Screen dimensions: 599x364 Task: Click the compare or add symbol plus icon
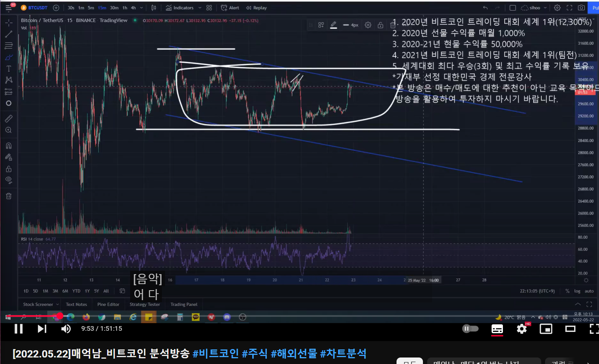click(x=56, y=8)
